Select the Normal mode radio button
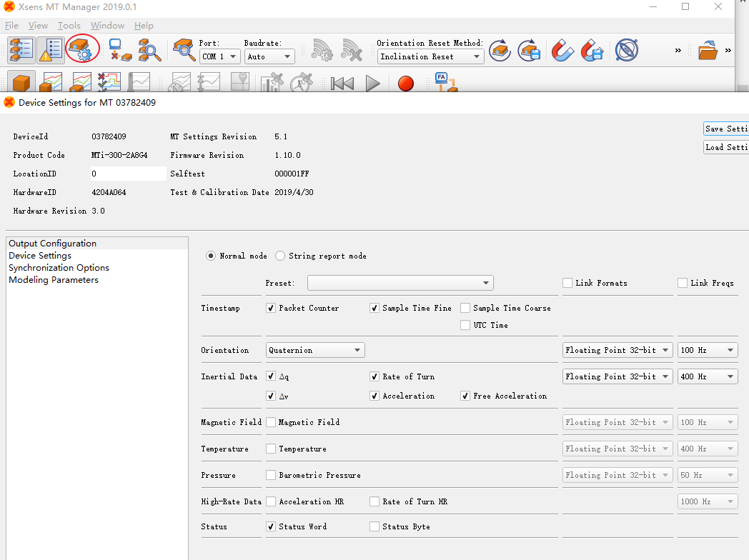749x560 pixels. (211, 256)
